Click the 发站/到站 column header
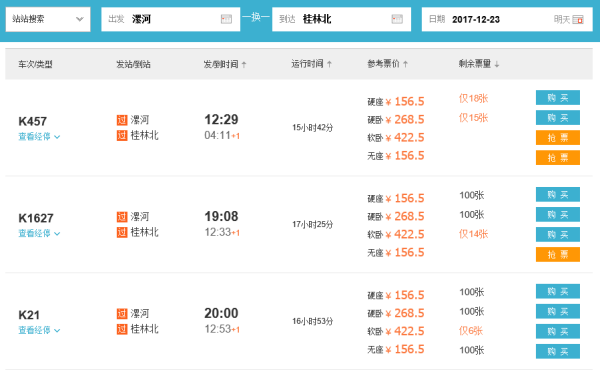 click(x=133, y=64)
